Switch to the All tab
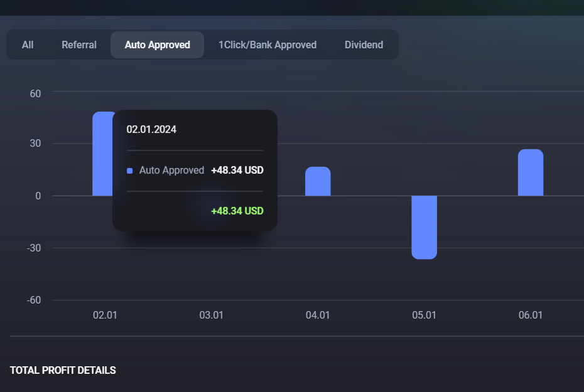Viewport: 584px width, 392px height. [28, 45]
